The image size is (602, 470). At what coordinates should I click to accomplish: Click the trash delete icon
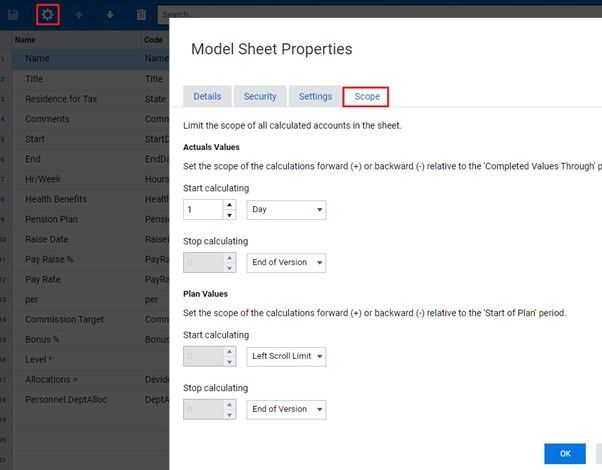pyautogui.click(x=141, y=15)
